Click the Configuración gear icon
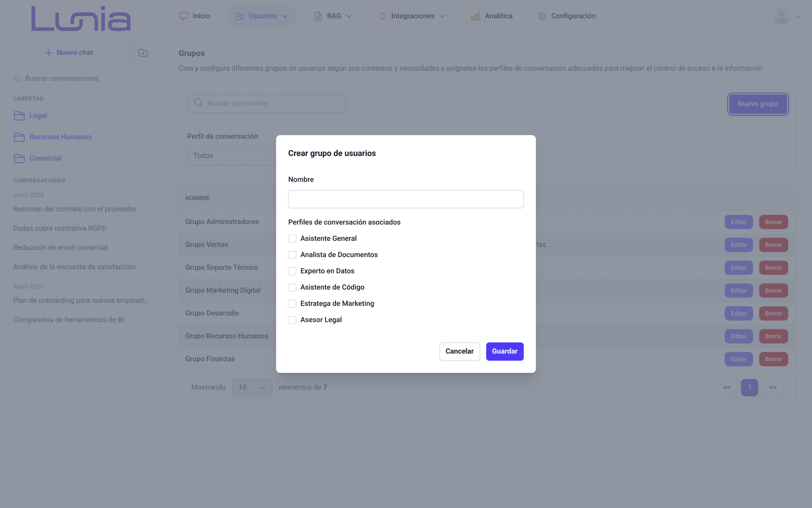This screenshot has height=508, width=812. 542,16
